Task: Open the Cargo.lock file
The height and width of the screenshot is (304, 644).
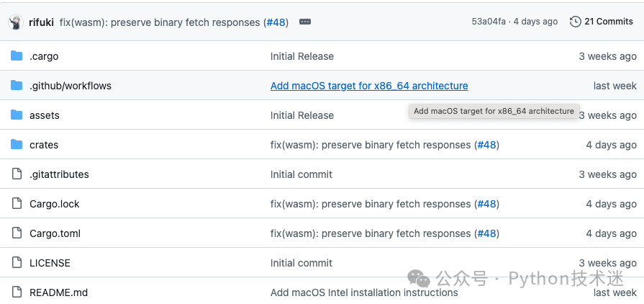Action: click(55, 204)
